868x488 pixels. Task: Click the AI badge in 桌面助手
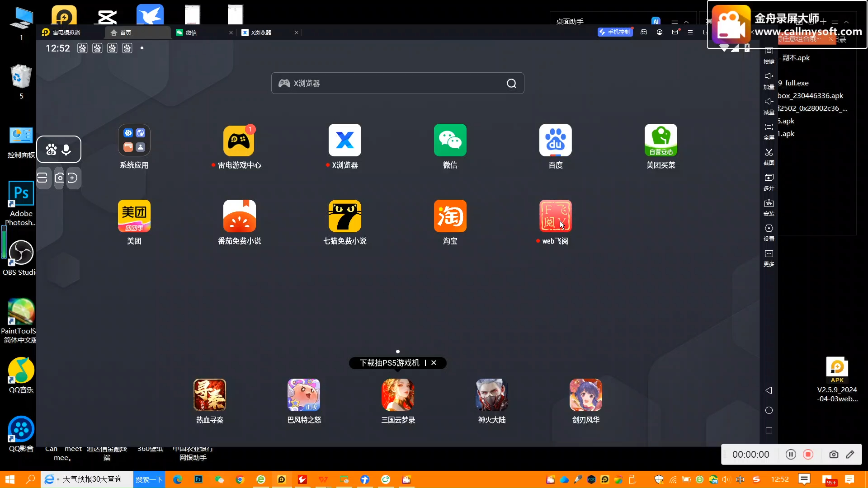pyautogui.click(x=656, y=21)
